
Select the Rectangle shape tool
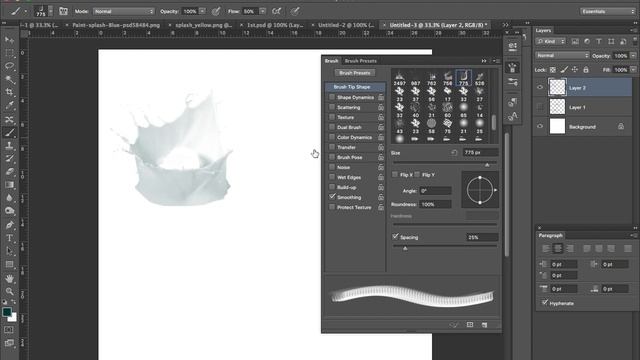pos(9,264)
